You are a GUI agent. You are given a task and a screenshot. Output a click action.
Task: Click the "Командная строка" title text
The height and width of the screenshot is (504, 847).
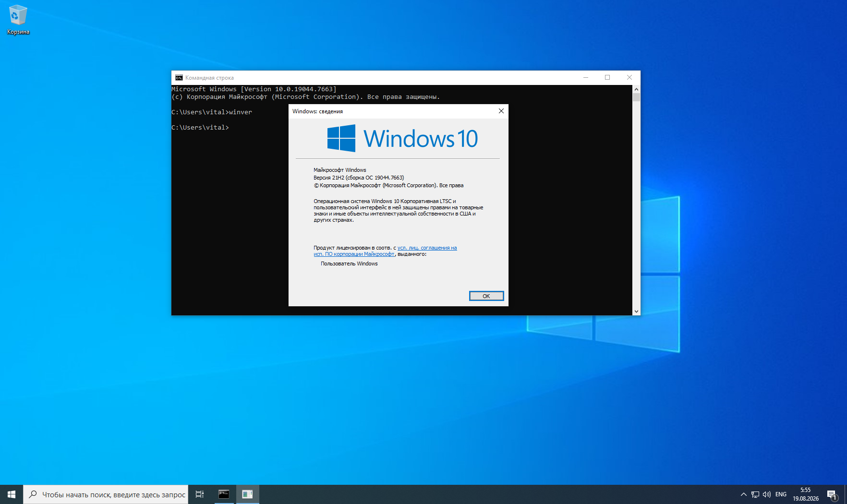tap(209, 78)
